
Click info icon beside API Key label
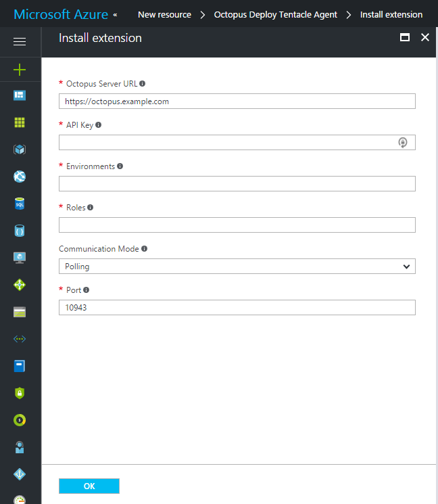pyautogui.click(x=99, y=125)
